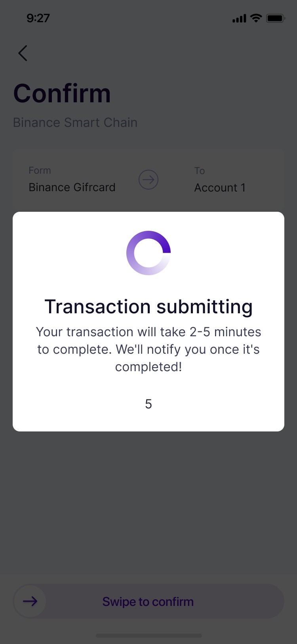This screenshot has width=297, height=644.
Task: Tap the "Binance Smart Chain" subtitle
Action: pyautogui.click(x=75, y=123)
